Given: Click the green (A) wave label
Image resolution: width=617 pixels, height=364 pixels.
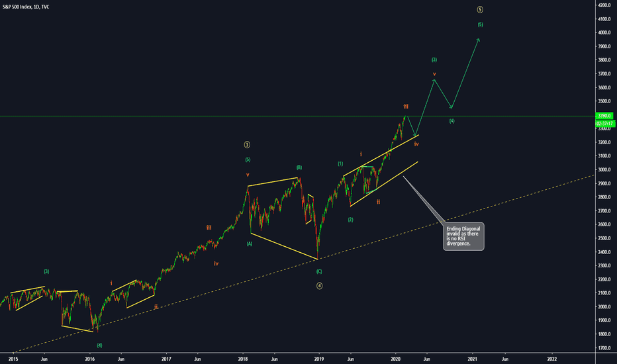Looking at the screenshot, I should point(250,244).
